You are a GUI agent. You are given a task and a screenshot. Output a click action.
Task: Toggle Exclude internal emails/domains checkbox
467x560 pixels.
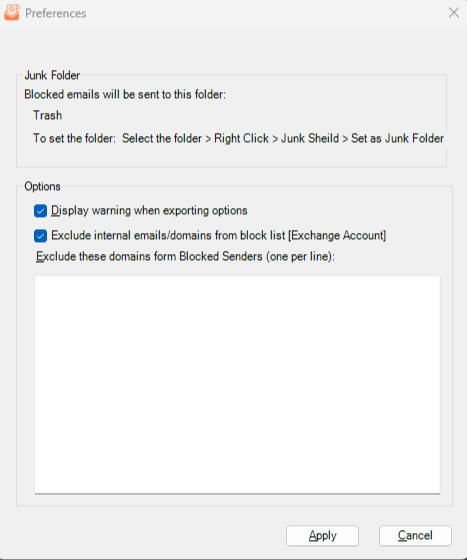point(40,236)
